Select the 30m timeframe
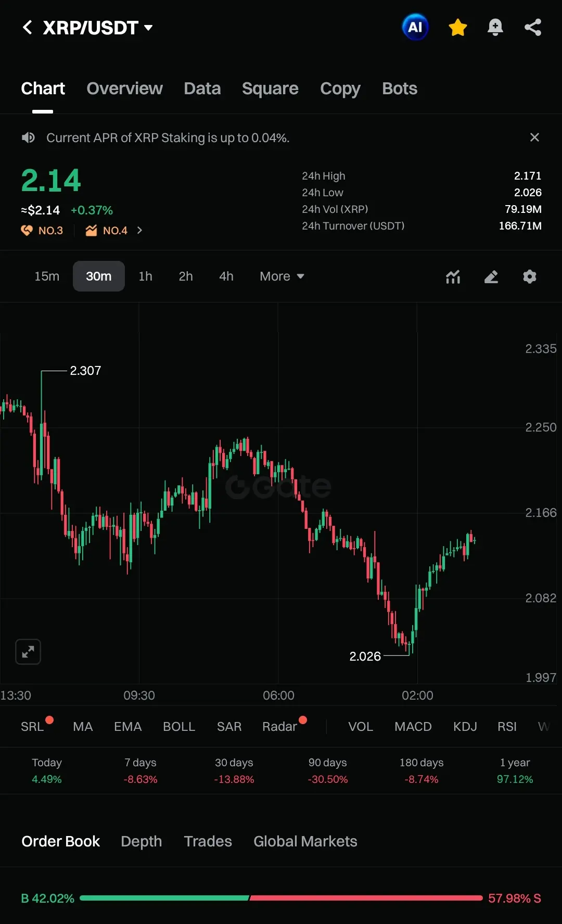 point(99,276)
